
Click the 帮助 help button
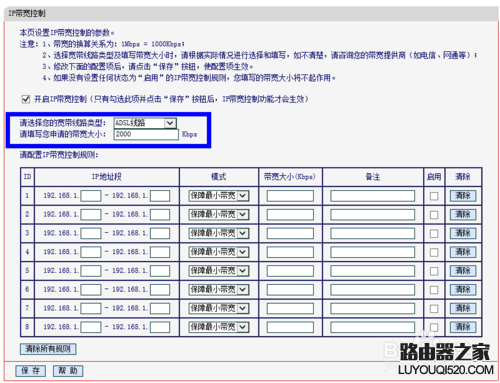(68, 371)
